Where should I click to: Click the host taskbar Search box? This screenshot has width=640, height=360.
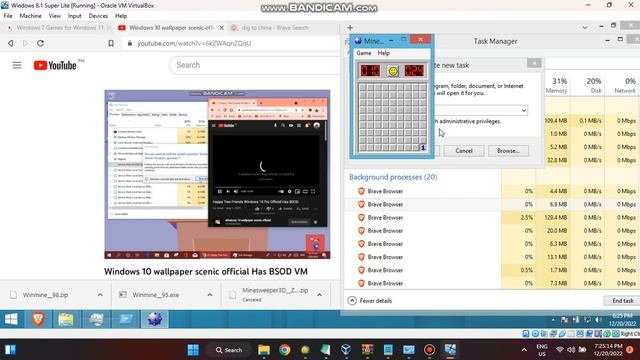pos(229,350)
